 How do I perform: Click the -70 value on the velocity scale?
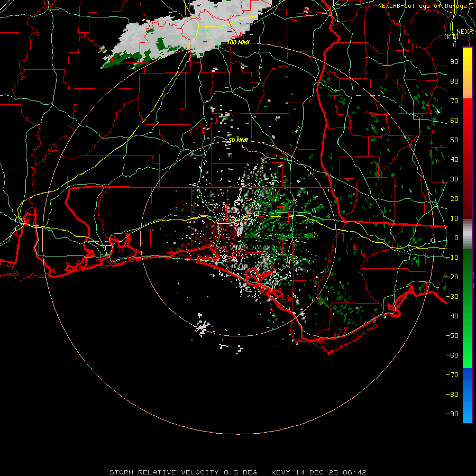tap(452, 375)
